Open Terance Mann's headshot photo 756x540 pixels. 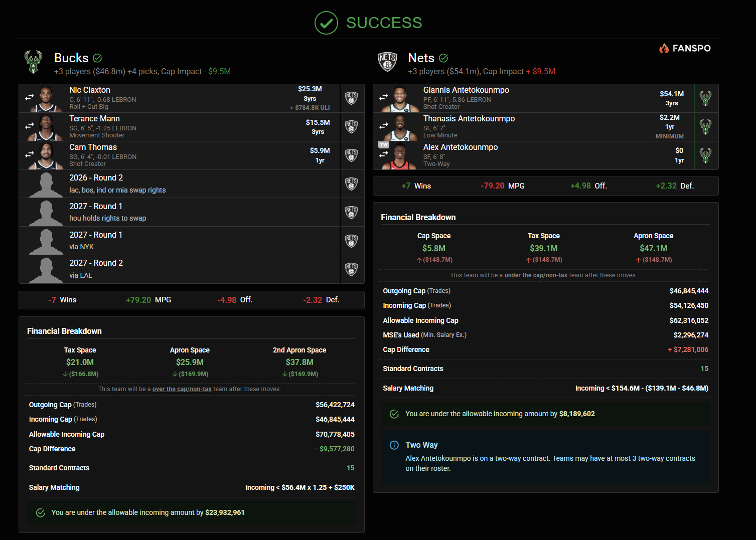[46, 128]
